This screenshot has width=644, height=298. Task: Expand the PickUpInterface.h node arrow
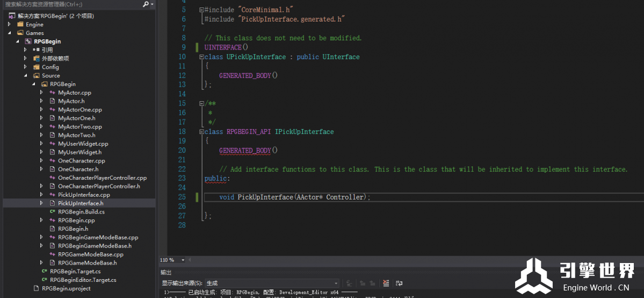[x=41, y=203]
